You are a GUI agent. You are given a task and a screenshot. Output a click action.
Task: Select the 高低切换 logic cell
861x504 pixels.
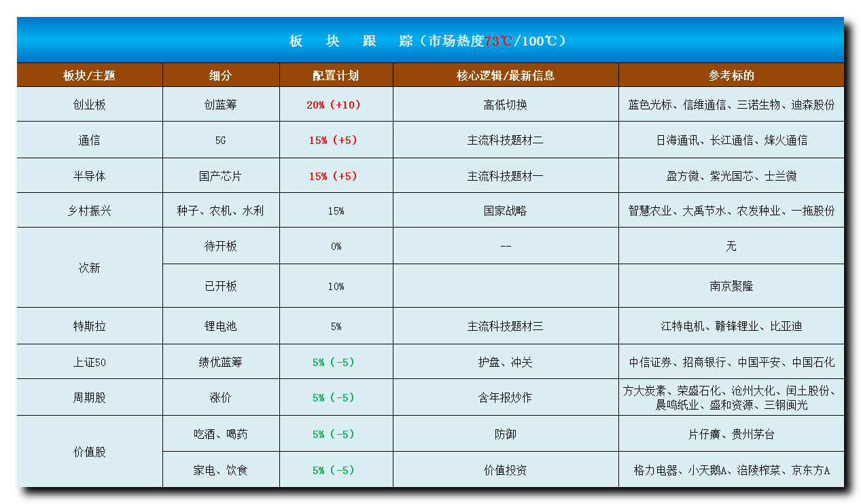[x=506, y=105]
